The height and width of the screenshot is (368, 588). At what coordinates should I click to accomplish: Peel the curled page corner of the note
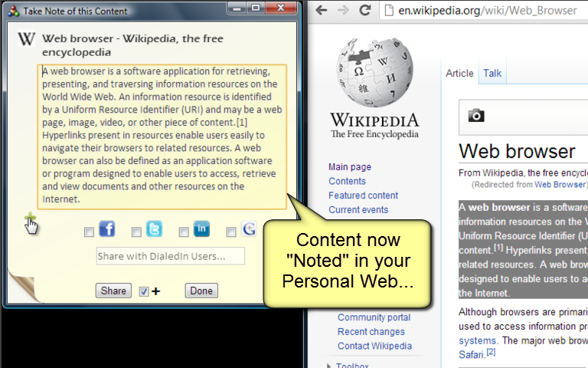(23, 287)
